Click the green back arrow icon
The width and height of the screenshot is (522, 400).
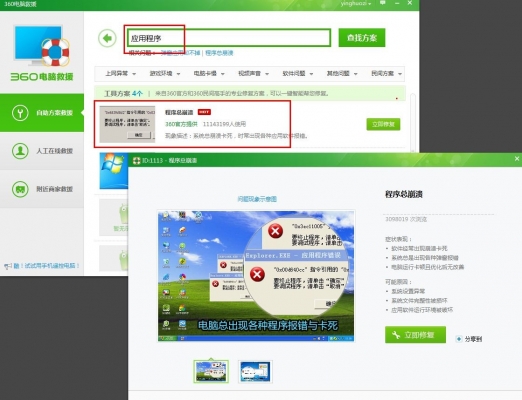[x=107, y=38]
